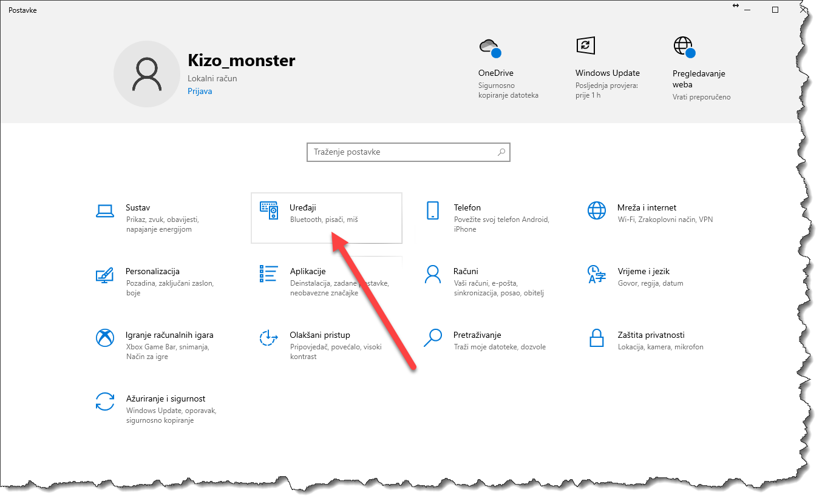Open the Aplikacije list icon
This screenshot has height=504, width=825.
pyautogui.click(x=269, y=274)
